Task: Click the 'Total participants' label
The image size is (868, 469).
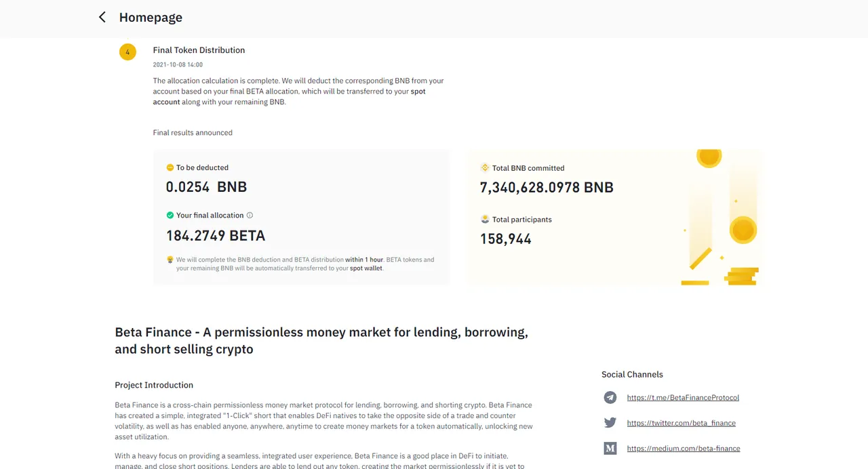Action: (x=522, y=220)
